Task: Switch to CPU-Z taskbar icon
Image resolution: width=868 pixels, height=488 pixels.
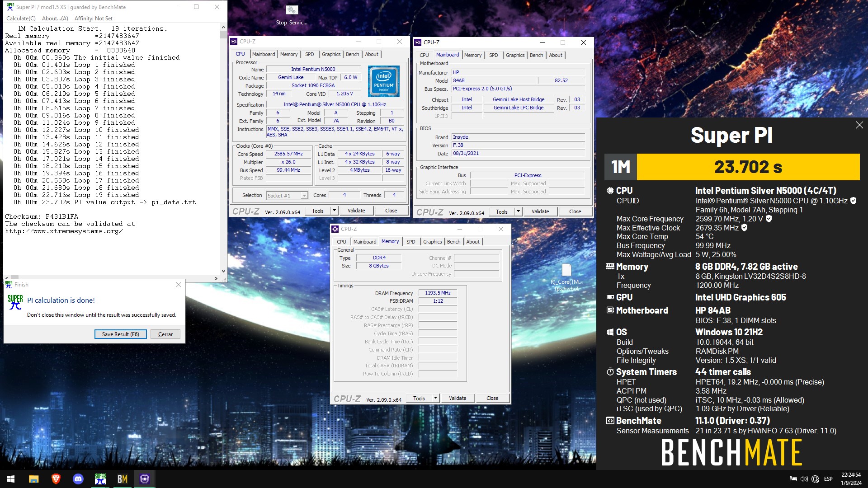Action: tap(145, 479)
